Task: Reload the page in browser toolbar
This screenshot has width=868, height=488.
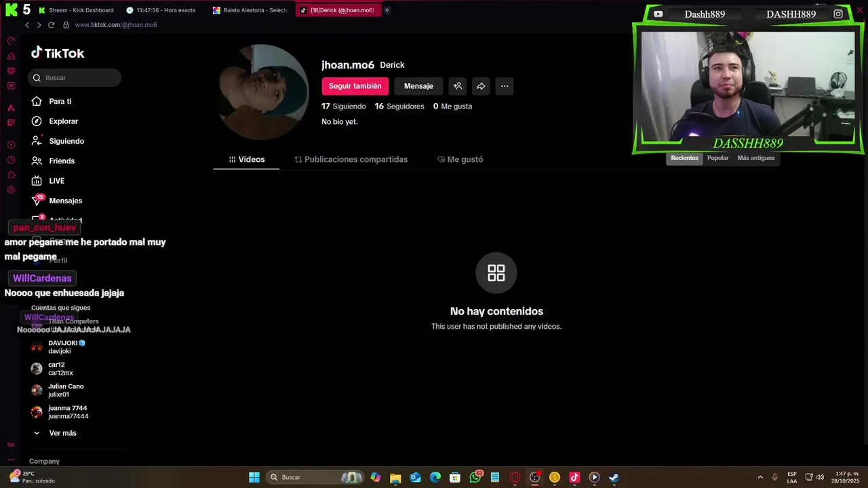Action: tap(51, 25)
